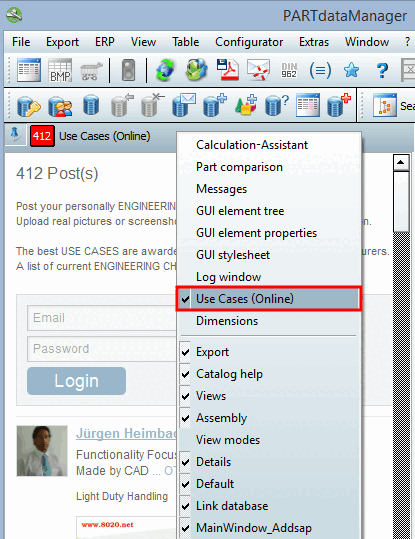Viewport: 415px width, 539px height.
Task: Click the database with blue plus icon
Action: point(215,105)
